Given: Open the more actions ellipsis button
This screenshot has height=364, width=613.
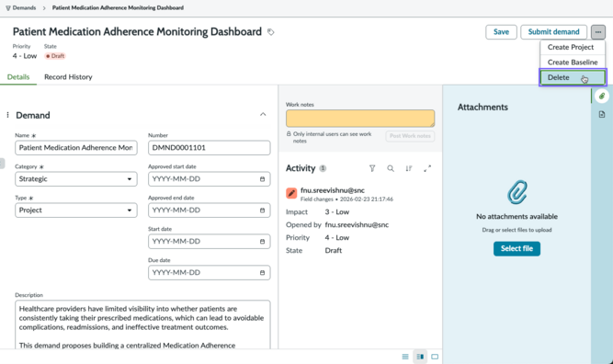Looking at the screenshot, I should [598, 32].
